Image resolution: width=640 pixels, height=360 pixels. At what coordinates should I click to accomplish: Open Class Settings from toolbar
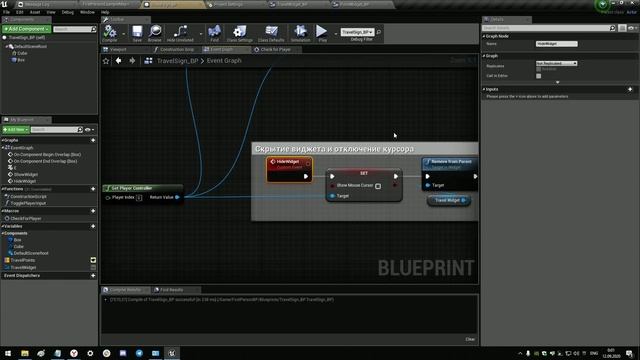point(240,33)
